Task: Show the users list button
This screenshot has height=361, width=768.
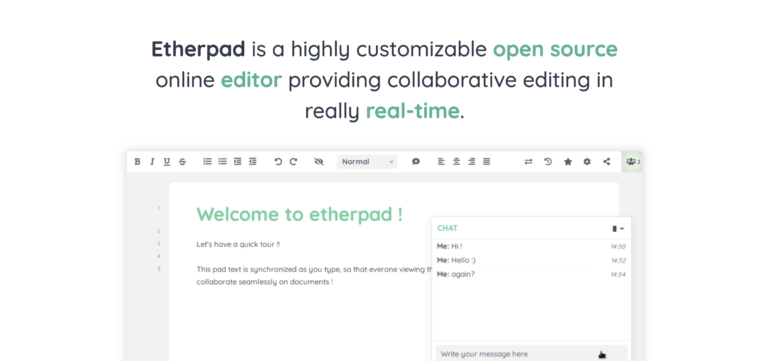Action: (632, 162)
